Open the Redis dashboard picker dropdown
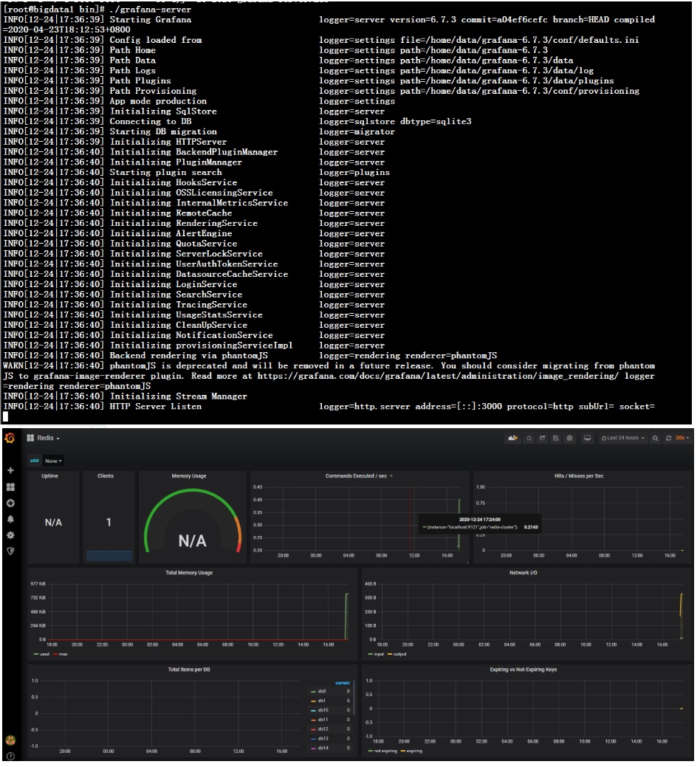This screenshot has width=700, height=767. [x=44, y=438]
